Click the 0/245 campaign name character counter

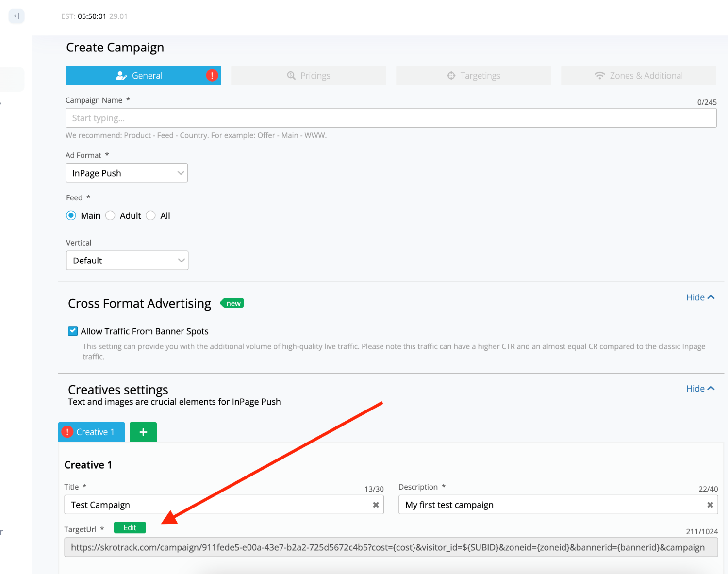click(707, 102)
